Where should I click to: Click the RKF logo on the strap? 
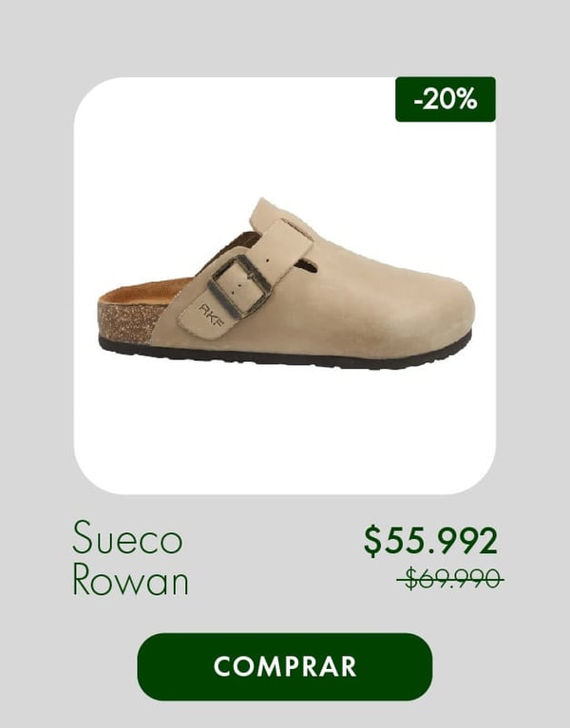[x=212, y=316]
